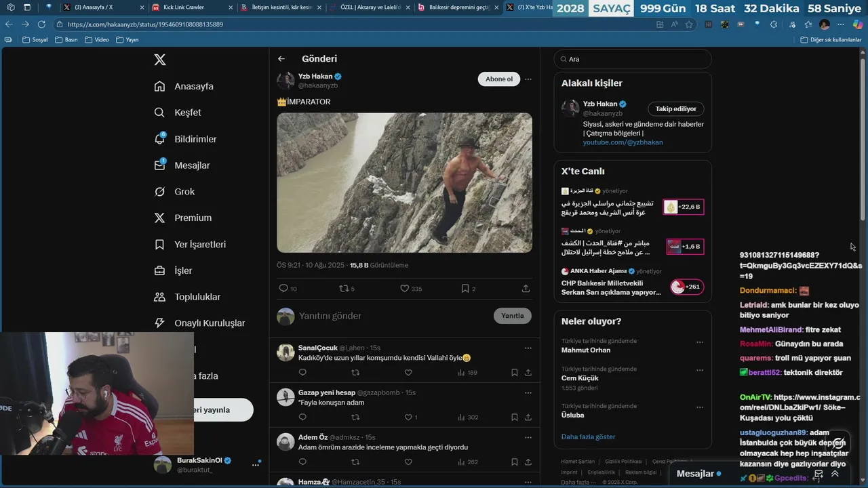The height and width of the screenshot is (488, 868).
Task: Click the repost icon on main post
Action: 343,288
